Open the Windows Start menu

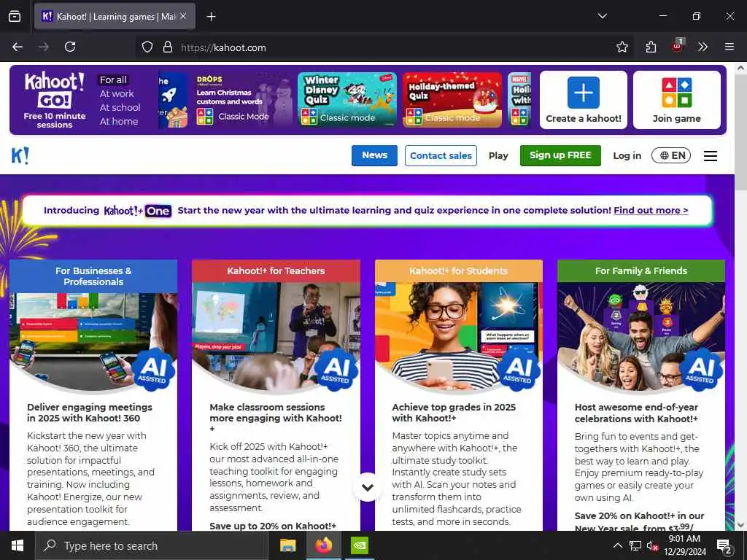point(18,545)
